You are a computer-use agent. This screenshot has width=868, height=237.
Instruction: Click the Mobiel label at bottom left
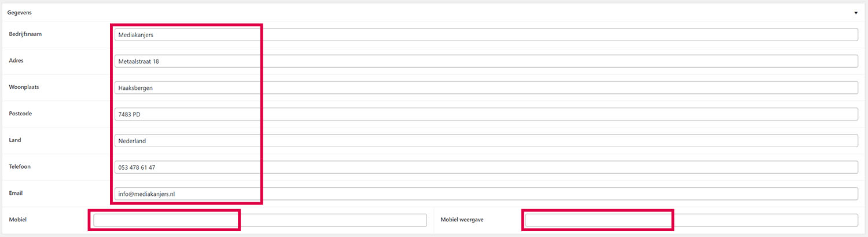[18, 220]
